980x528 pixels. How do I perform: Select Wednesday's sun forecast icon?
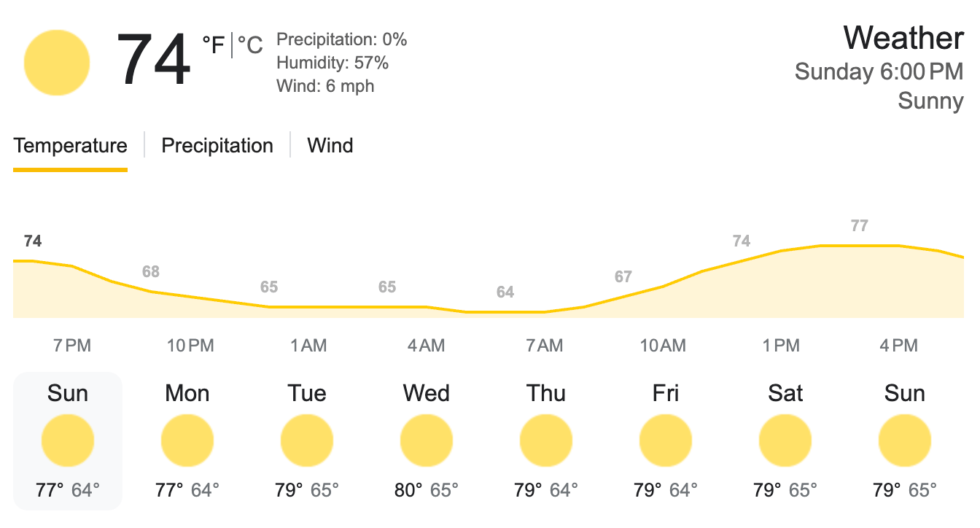pyautogui.click(x=427, y=441)
